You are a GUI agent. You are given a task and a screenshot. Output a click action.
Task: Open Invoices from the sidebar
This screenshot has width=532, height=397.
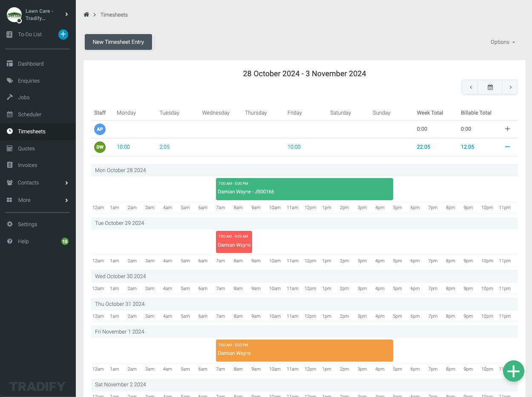27,165
